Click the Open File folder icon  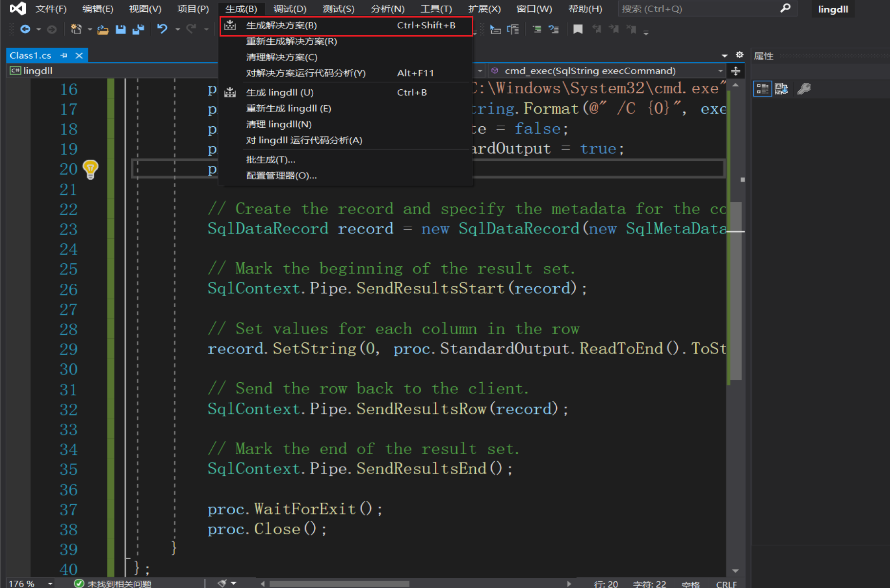point(102,30)
